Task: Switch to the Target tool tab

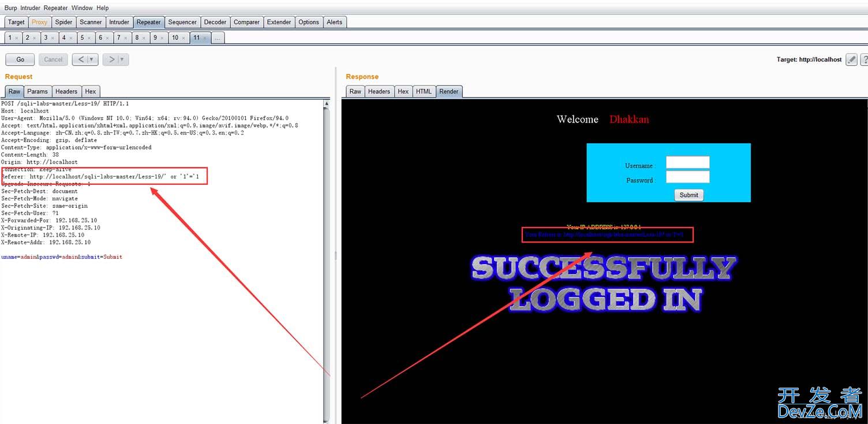Action: coord(16,22)
